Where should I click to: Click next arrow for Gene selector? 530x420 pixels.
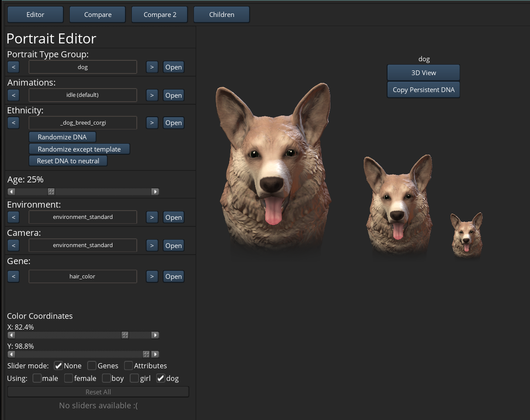click(151, 276)
